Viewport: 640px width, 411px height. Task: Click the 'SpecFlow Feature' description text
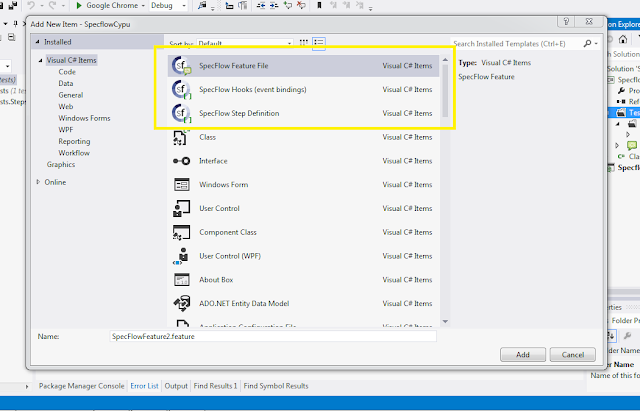pos(486,77)
